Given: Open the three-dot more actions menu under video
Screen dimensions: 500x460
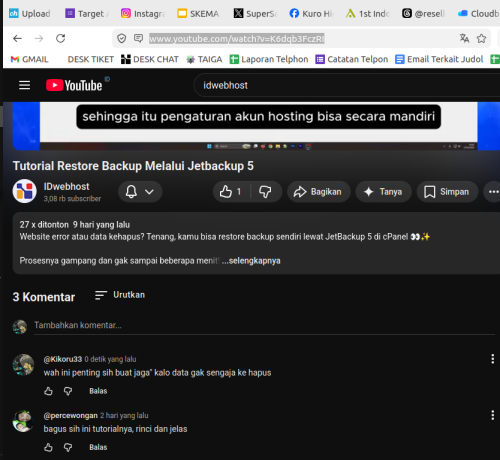Looking at the screenshot, I should point(493,192).
